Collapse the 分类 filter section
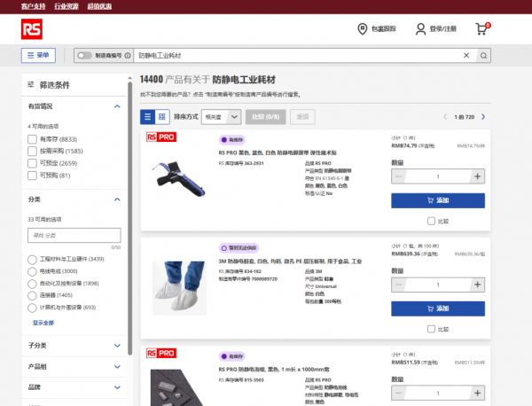This screenshot has height=406, width=532. click(x=117, y=199)
